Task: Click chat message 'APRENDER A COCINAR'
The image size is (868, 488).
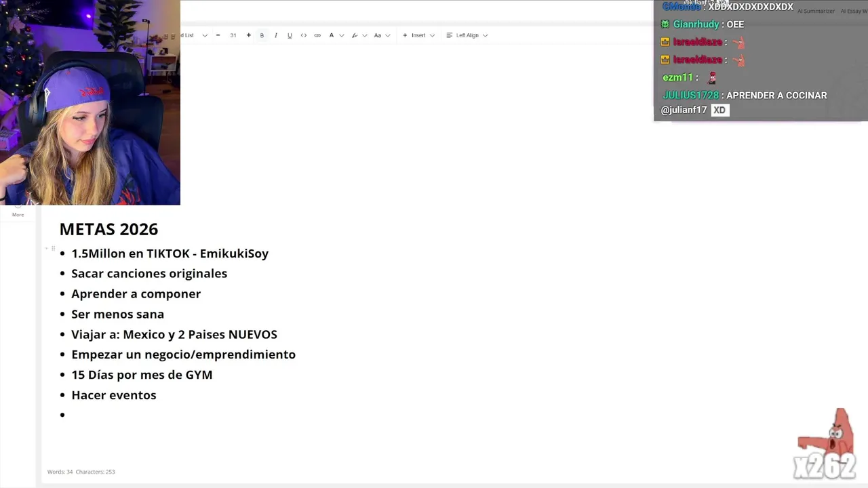Action: pos(776,96)
